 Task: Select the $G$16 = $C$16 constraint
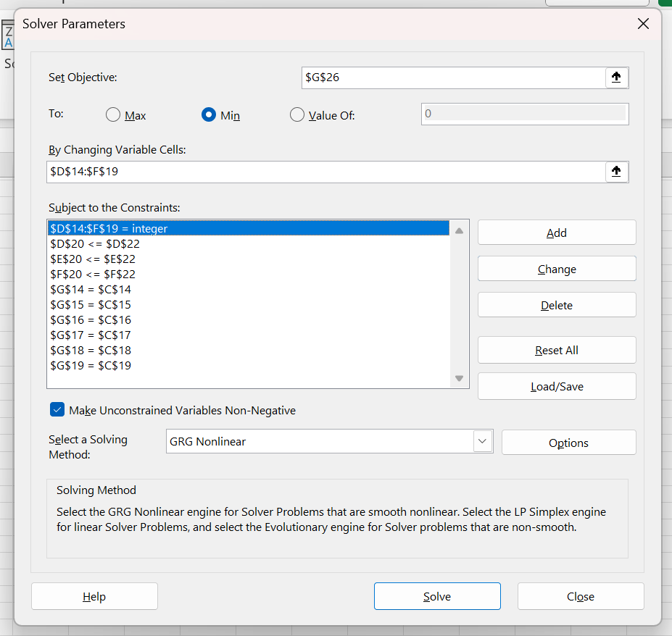(x=249, y=319)
